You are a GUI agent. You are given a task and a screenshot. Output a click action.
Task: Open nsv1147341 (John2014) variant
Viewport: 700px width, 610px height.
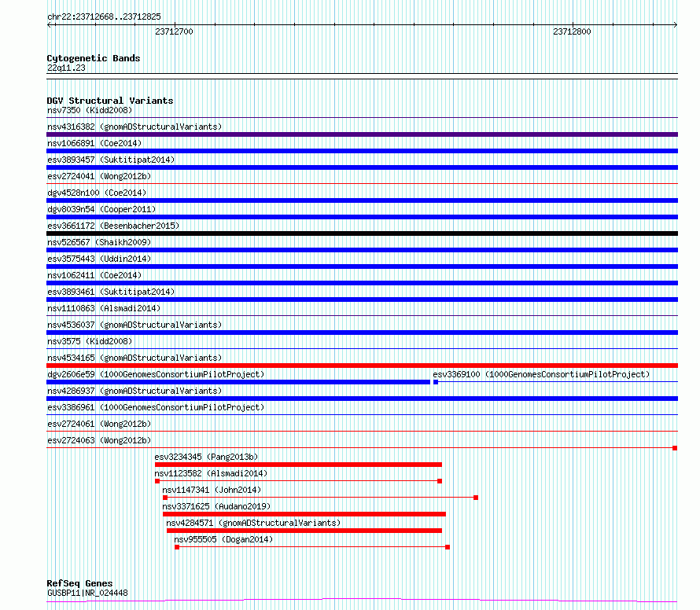(x=212, y=490)
